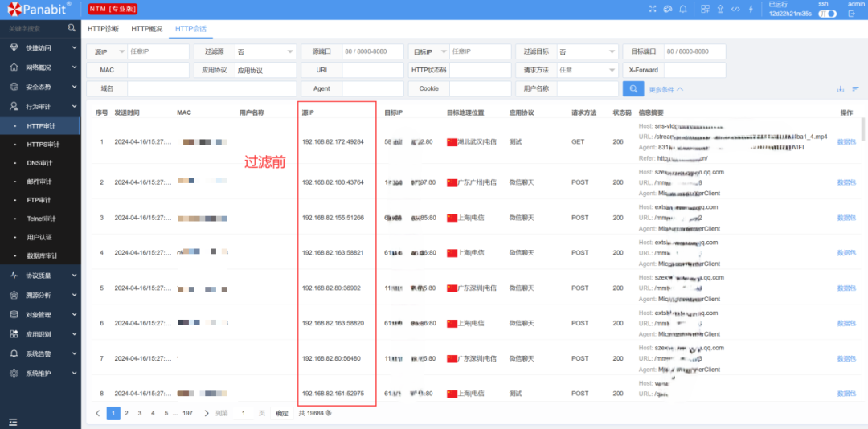868x429 pixels.
Task: Open 邮件审计 in the sidebar
Action: [x=40, y=182]
